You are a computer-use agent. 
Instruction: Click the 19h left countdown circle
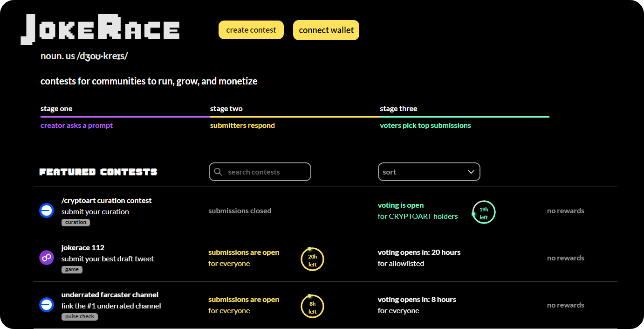tap(484, 212)
